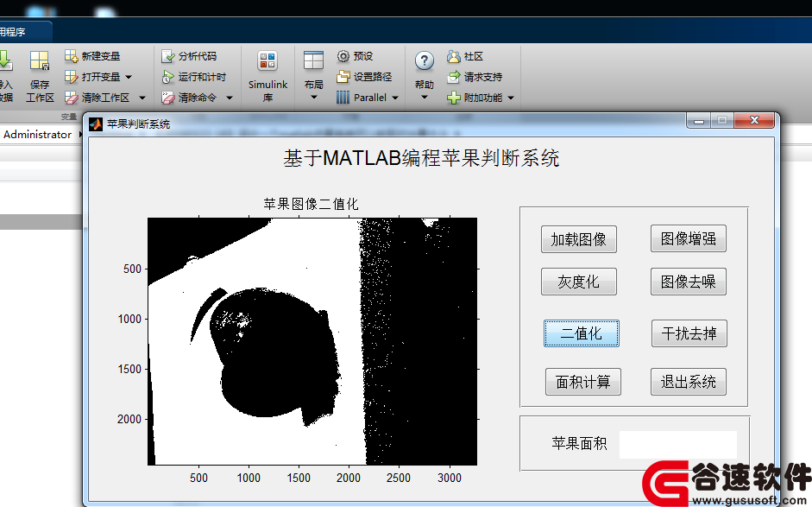Click the 运行和计时 run and time icon
812x507 pixels.
167,77
